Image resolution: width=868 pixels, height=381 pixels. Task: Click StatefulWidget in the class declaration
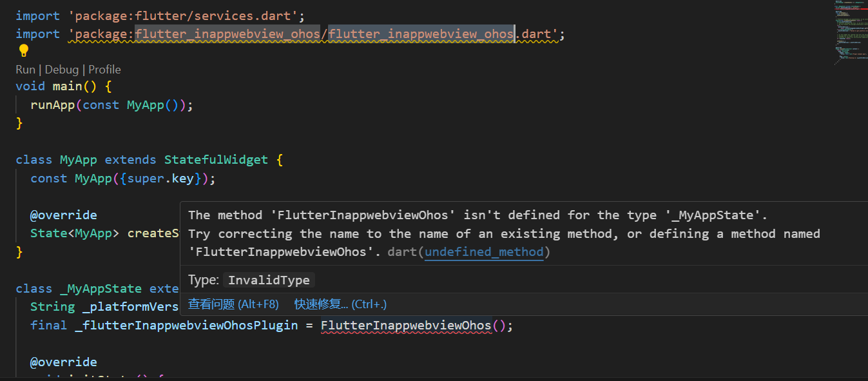coord(216,159)
